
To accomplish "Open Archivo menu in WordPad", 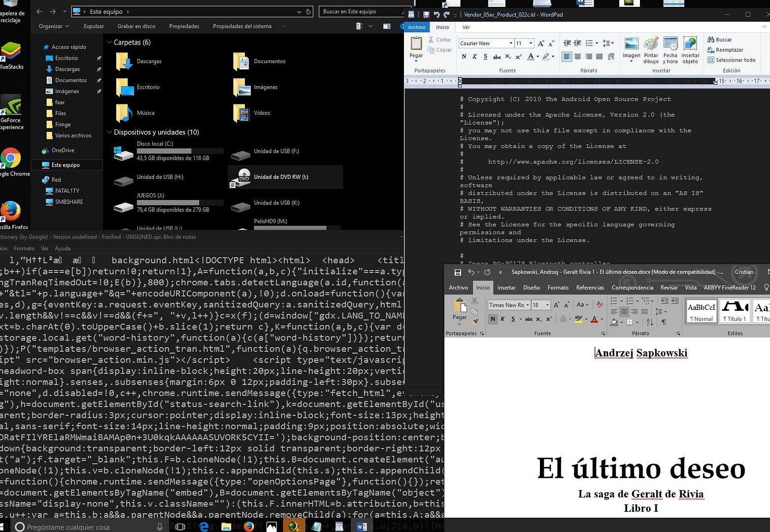I will pyautogui.click(x=417, y=27).
